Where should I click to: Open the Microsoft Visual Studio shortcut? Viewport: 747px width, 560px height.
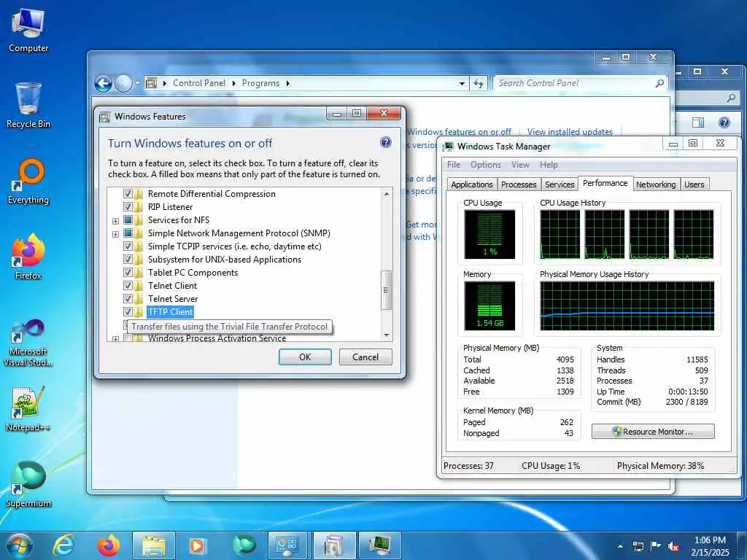28,343
